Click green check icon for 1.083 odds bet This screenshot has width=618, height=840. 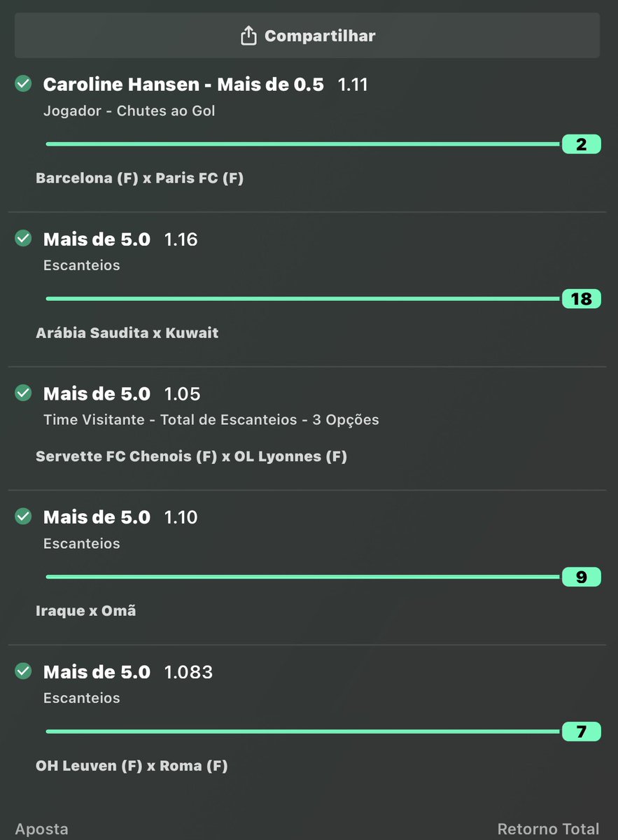point(23,671)
